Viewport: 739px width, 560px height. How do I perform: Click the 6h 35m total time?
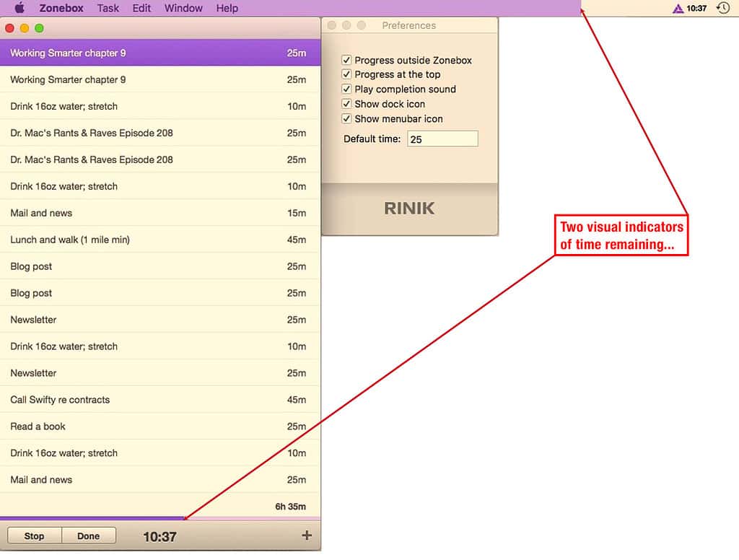click(290, 507)
